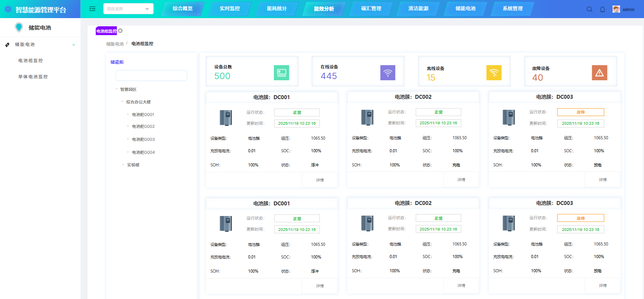
Task: Expand the 实验楼 tree node
Action: click(x=123, y=165)
